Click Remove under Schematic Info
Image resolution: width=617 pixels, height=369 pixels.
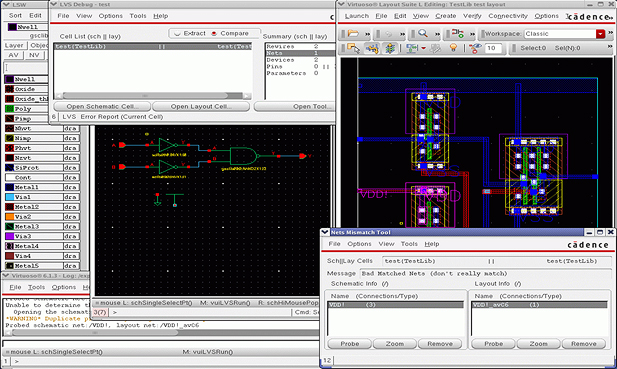(440, 344)
